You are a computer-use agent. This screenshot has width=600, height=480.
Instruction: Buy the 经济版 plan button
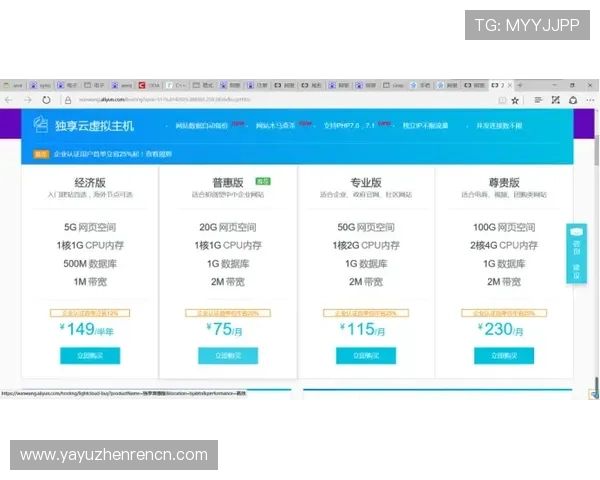90,356
